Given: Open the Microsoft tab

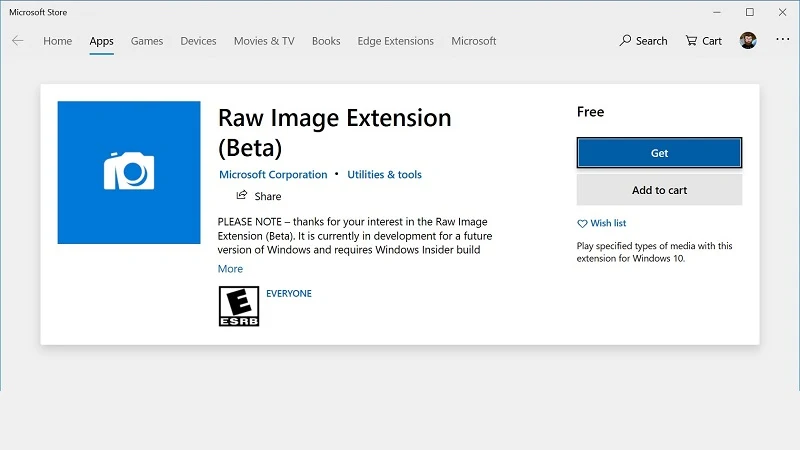Looking at the screenshot, I should 473,41.
